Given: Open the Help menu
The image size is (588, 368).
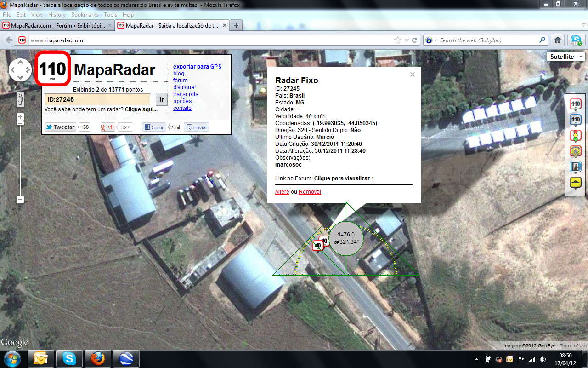Looking at the screenshot, I should [128, 15].
